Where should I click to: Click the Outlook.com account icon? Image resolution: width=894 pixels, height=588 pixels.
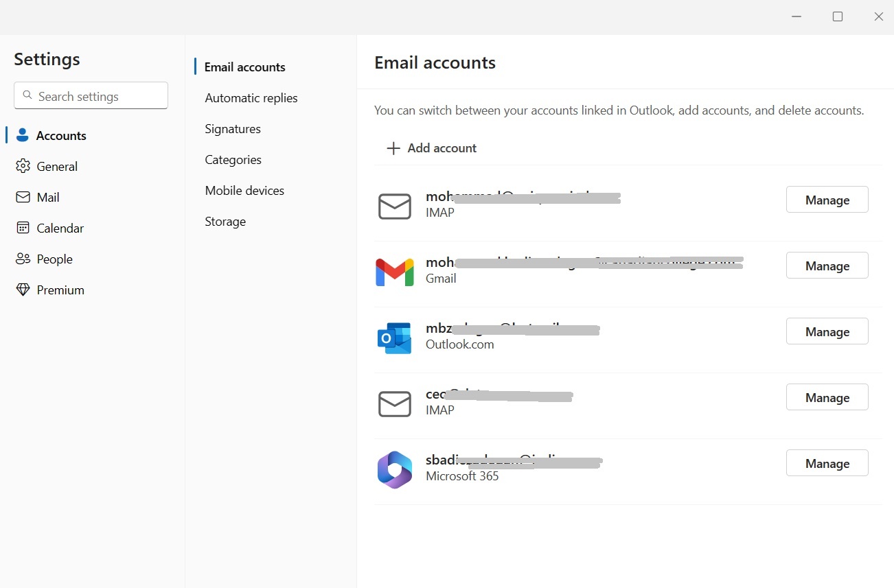(x=395, y=338)
